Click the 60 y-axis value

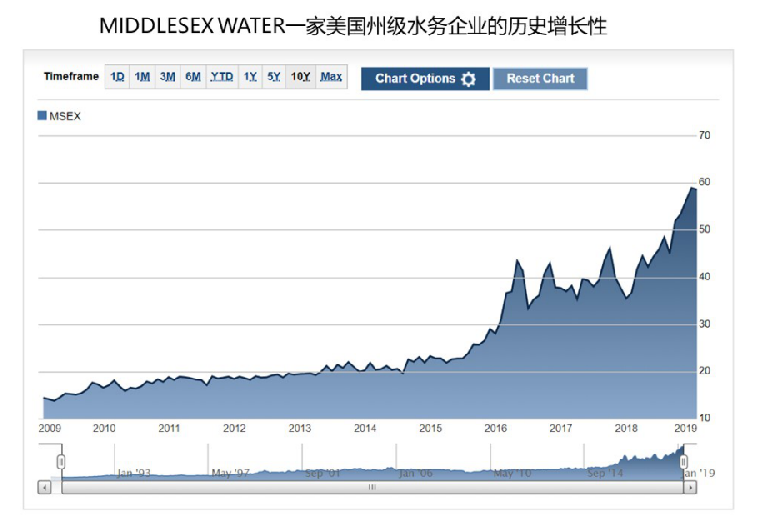(704, 182)
